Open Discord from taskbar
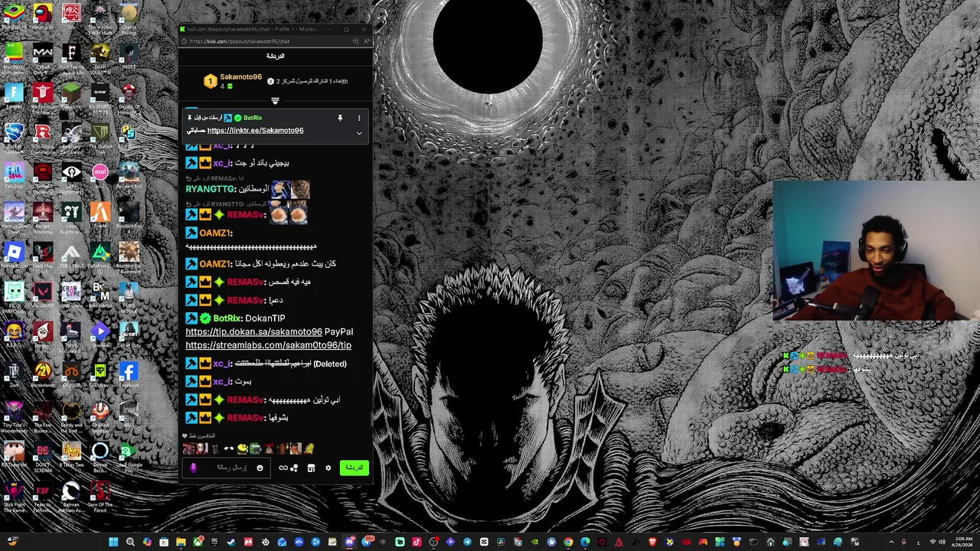This screenshot has width=980, height=551. pos(349,543)
